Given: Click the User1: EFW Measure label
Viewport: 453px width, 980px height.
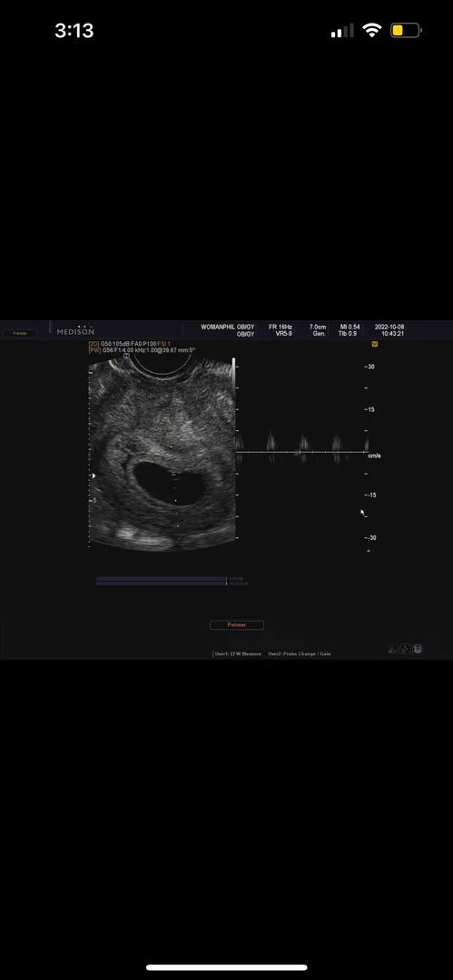Looking at the screenshot, I should click(x=238, y=653).
